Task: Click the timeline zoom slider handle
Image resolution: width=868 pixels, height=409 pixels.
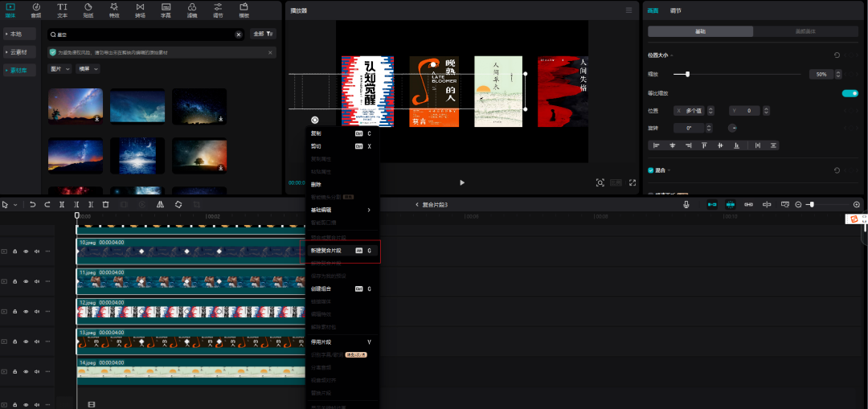Action: tap(812, 204)
